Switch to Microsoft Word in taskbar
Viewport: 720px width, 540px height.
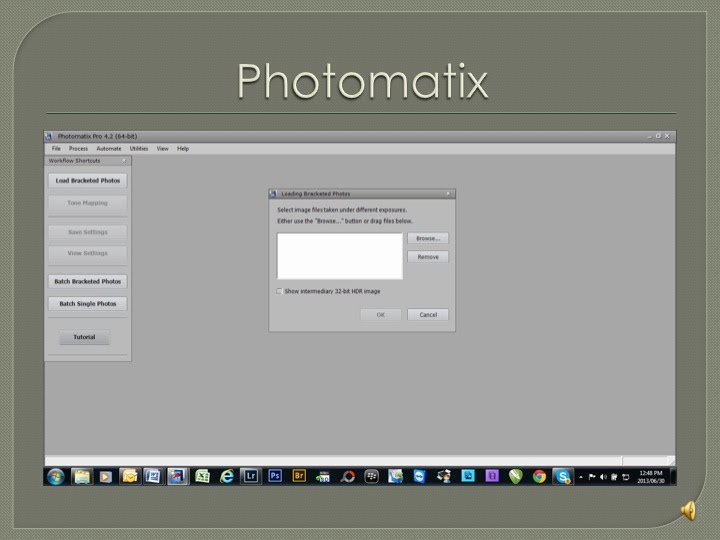(x=153, y=477)
